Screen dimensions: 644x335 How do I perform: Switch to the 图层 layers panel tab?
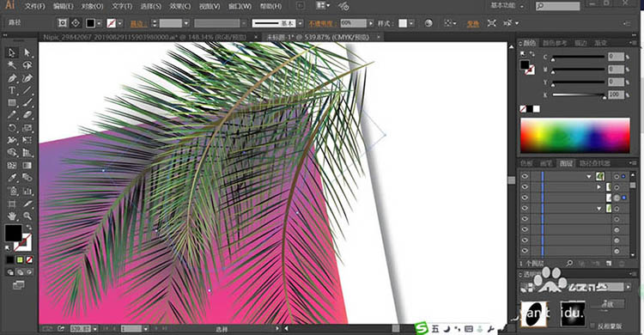pos(566,163)
